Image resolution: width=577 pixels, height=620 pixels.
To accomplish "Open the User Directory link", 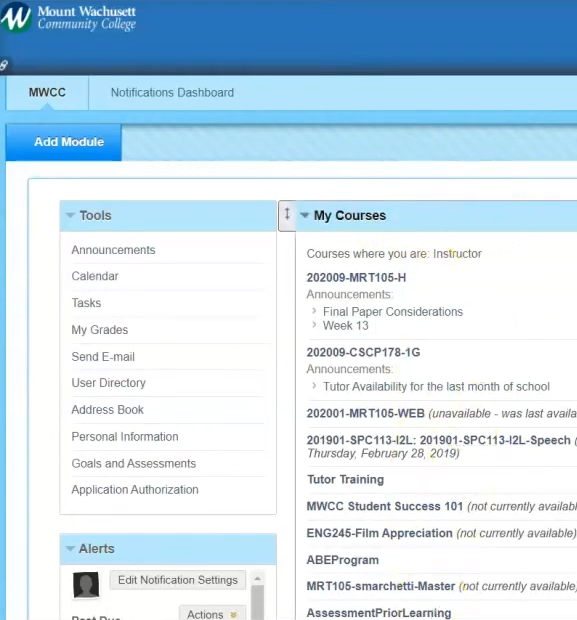I will 109,383.
